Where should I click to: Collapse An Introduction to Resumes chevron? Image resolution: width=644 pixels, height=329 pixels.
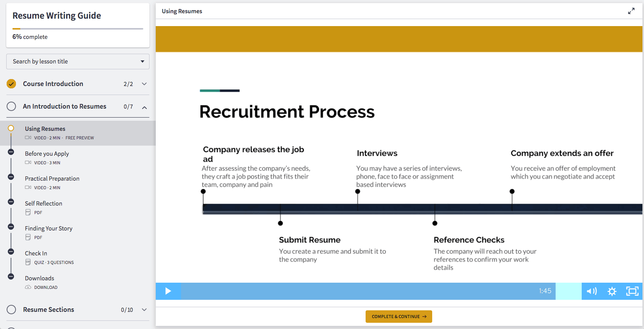144,107
